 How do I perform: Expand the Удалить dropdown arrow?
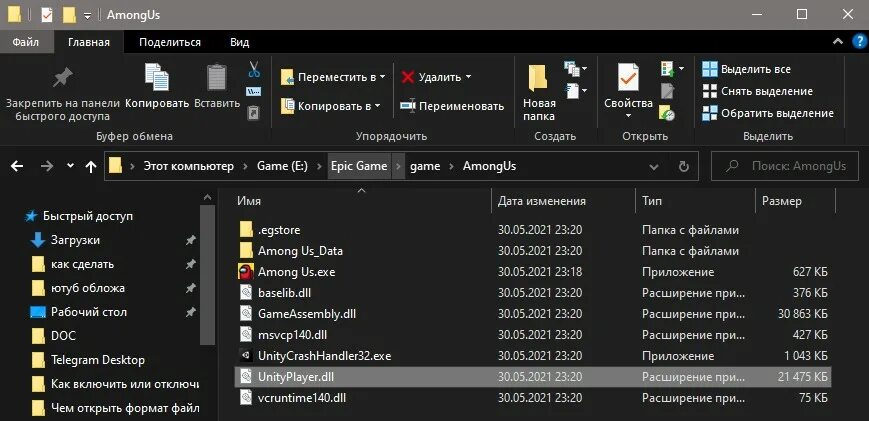tap(468, 77)
